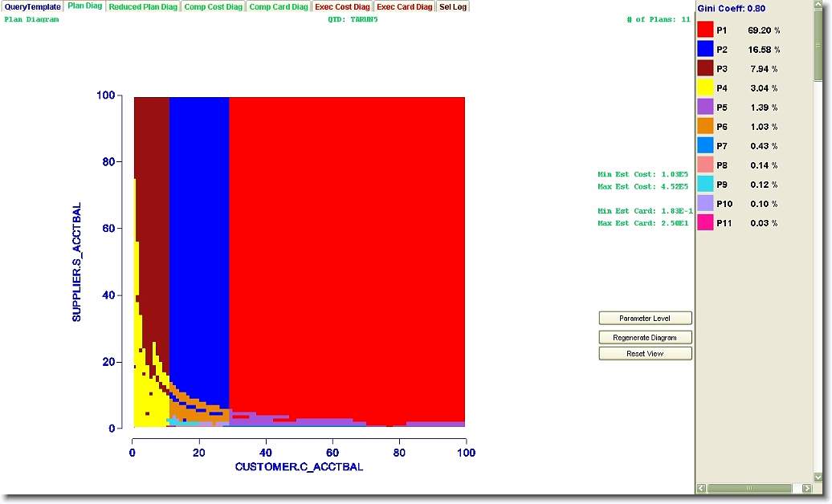Select the orange P6 legend swatch
Screen dimensions: 832x504
coord(705,126)
